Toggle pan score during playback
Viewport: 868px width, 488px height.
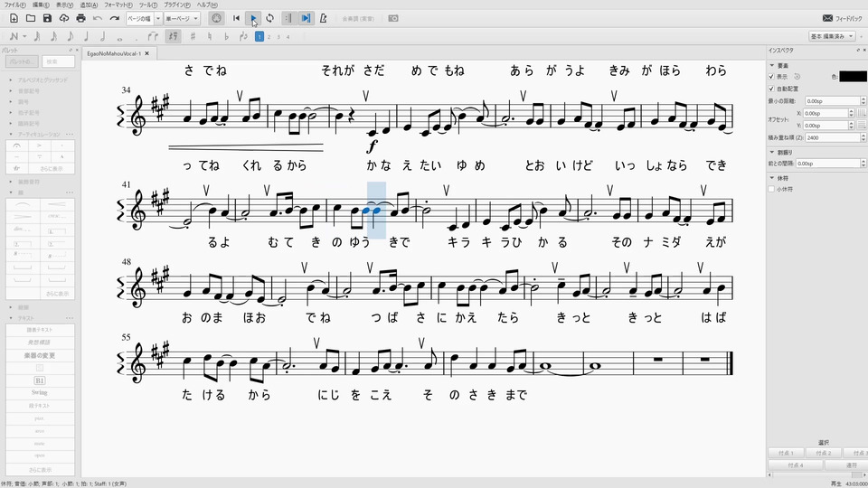(x=306, y=18)
